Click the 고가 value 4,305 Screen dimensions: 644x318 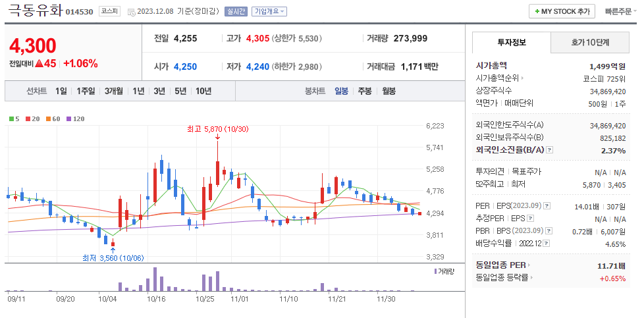(257, 39)
